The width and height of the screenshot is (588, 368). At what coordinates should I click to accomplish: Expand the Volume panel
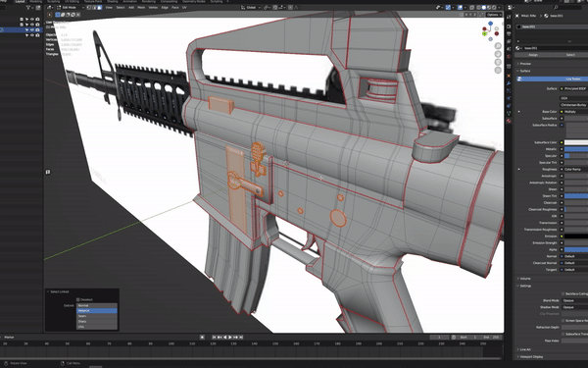pos(525,279)
